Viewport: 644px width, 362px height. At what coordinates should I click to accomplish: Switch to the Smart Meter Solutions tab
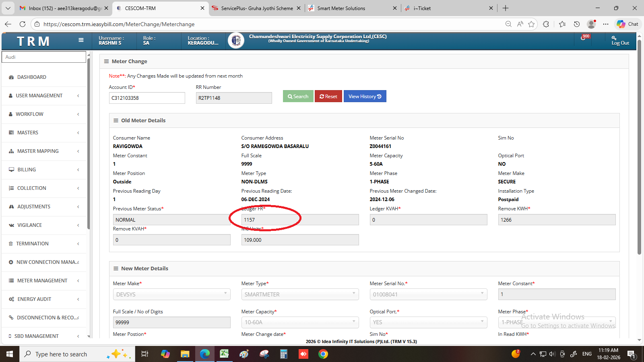click(341, 8)
